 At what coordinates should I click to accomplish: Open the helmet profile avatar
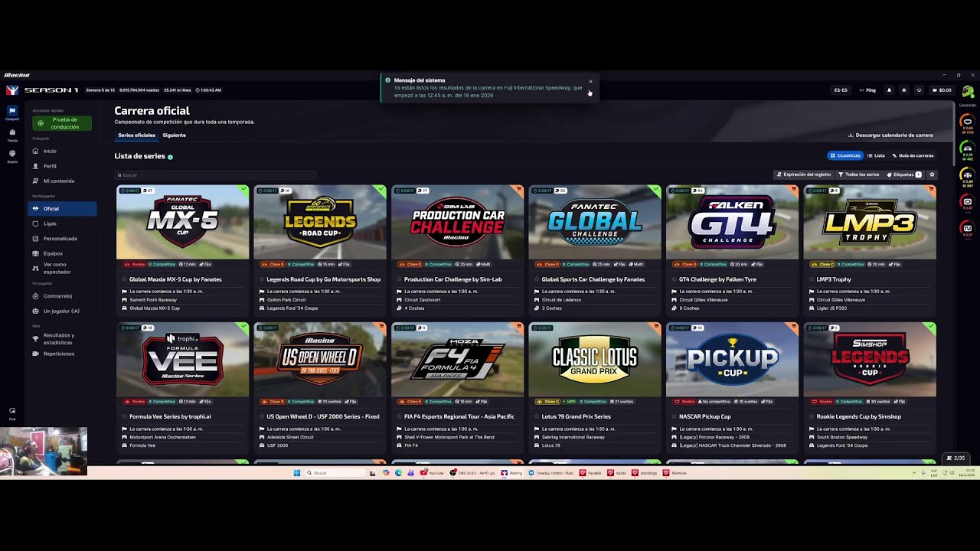tap(968, 92)
